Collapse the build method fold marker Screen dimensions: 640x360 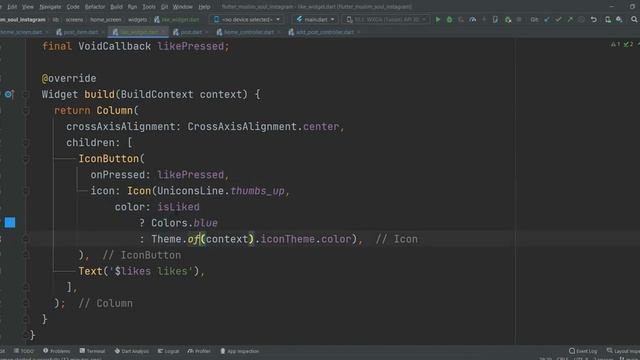click(x=26, y=94)
